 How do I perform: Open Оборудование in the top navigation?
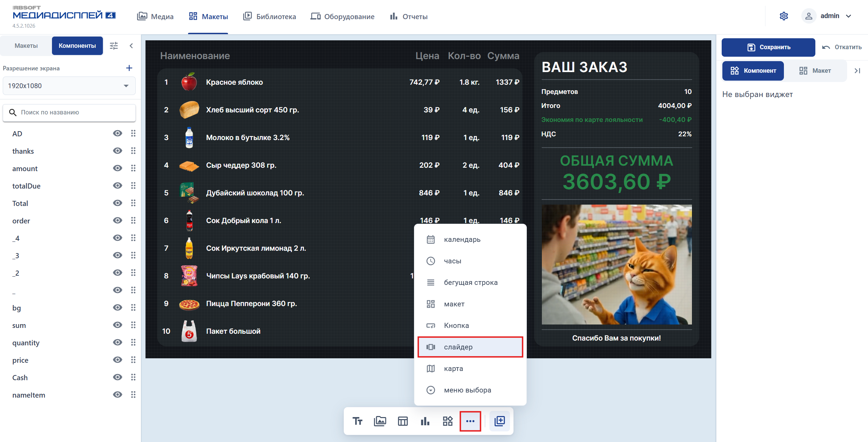[x=343, y=16]
